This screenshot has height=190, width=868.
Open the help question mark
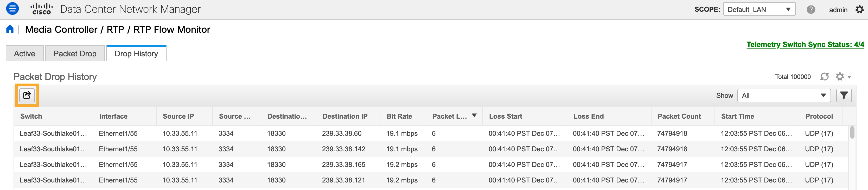(x=811, y=9)
